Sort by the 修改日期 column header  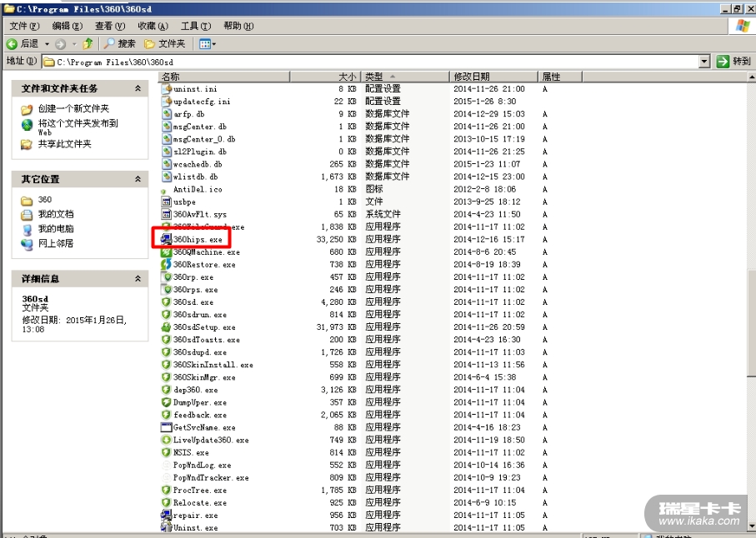tap(494, 77)
